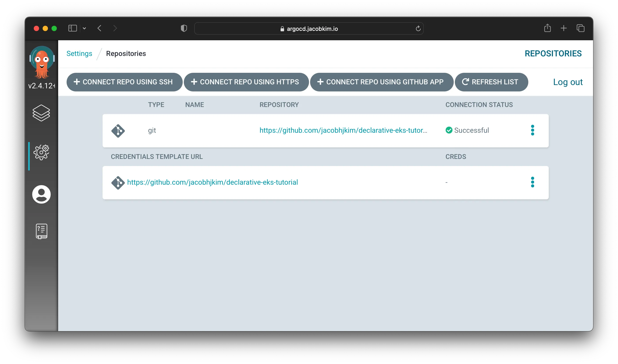Screen dimensions: 618x364
Task: Open the Settings breadcrumb link
Action: pyautogui.click(x=79, y=53)
